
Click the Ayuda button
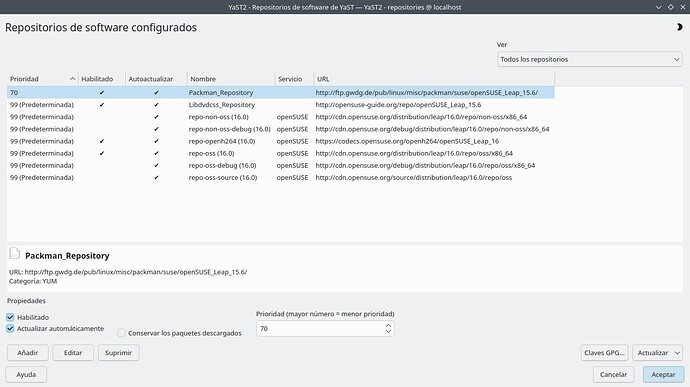tap(26, 375)
